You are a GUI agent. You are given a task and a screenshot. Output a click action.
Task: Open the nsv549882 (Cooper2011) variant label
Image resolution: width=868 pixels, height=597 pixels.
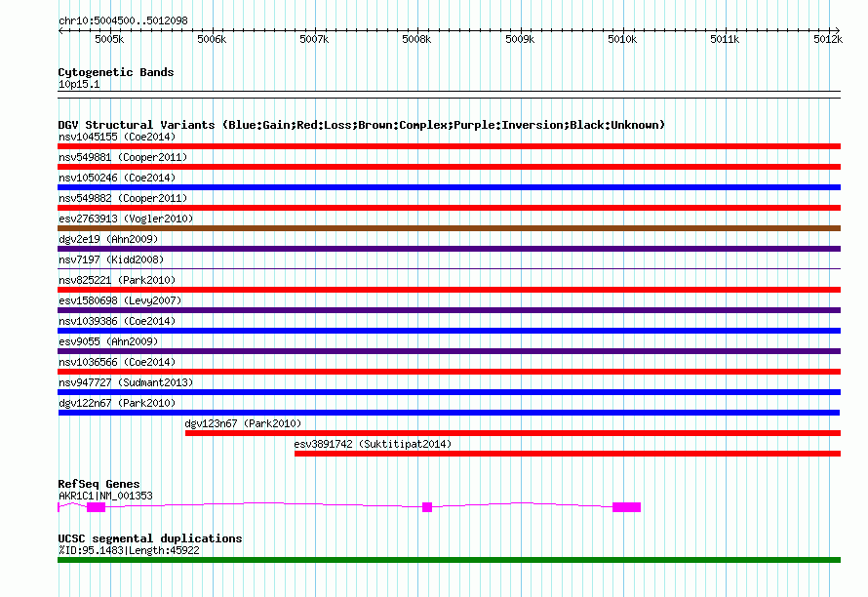click(123, 198)
